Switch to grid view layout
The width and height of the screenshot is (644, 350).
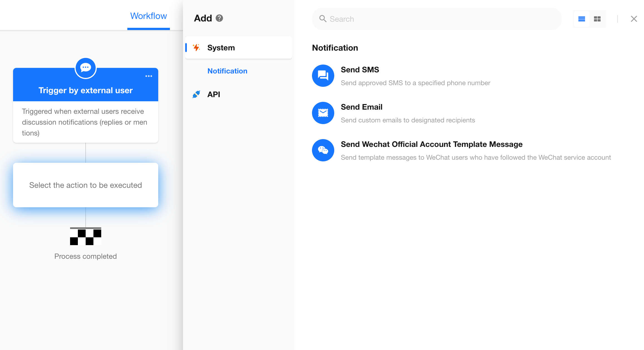click(x=597, y=19)
